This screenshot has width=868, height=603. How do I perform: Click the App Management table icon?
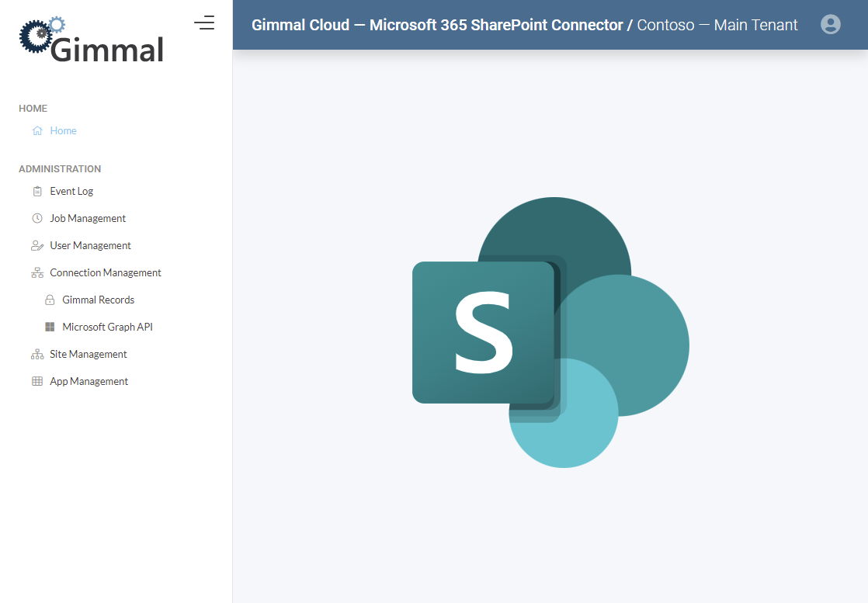point(37,380)
